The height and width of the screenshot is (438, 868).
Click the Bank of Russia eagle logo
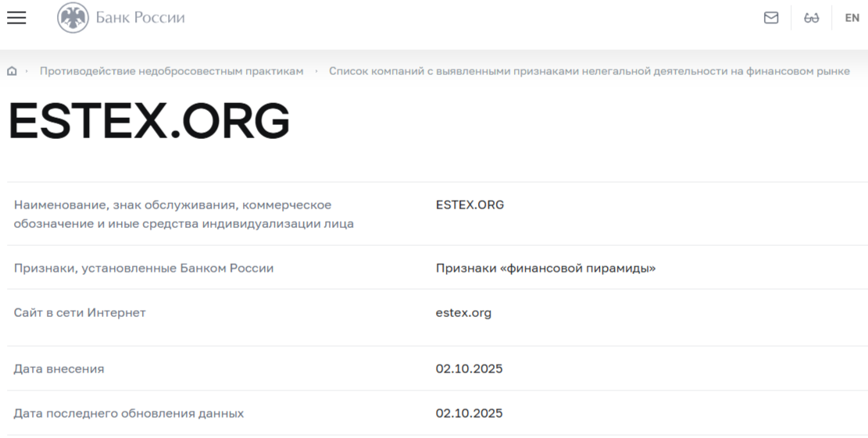pyautogui.click(x=73, y=18)
